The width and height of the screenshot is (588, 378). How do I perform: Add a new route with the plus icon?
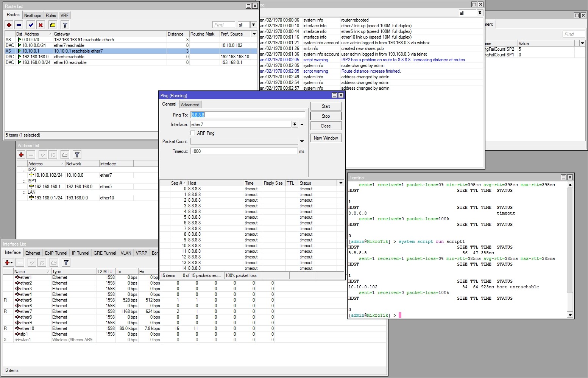click(9, 25)
